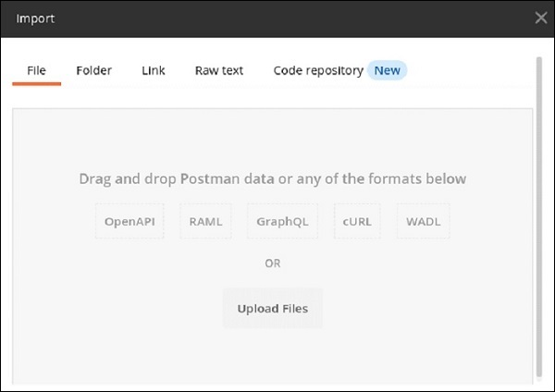Select the File tab
The height and width of the screenshot is (392, 555).
[37, 70]
